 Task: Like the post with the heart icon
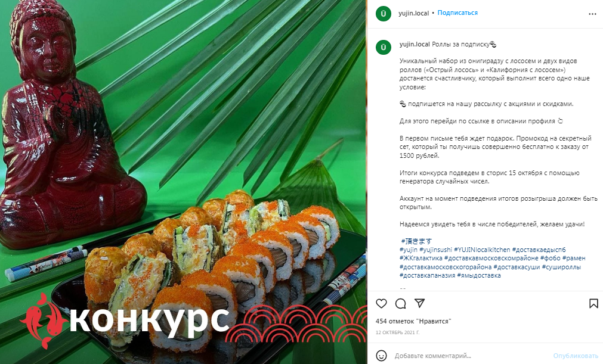coord(381,304)
